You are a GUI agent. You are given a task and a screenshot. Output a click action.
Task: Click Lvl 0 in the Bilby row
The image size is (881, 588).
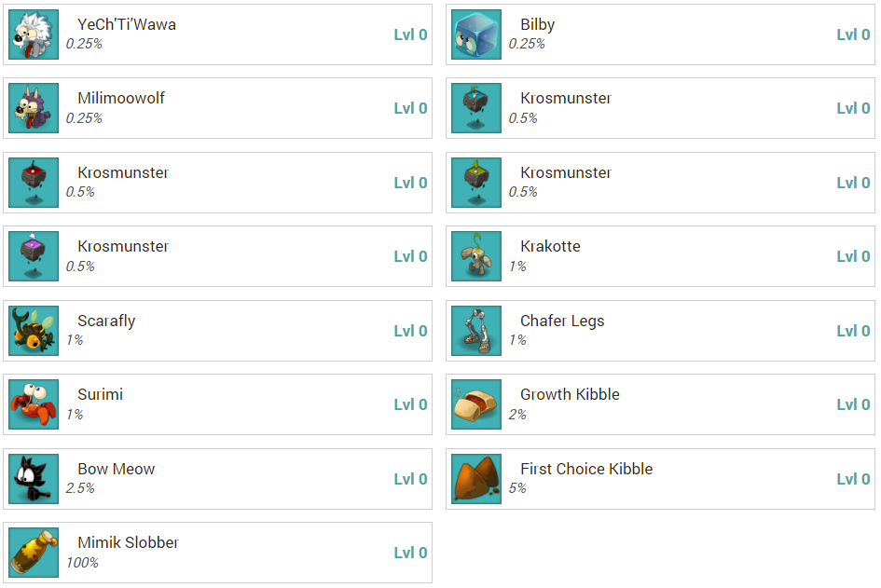click(853, 34)
